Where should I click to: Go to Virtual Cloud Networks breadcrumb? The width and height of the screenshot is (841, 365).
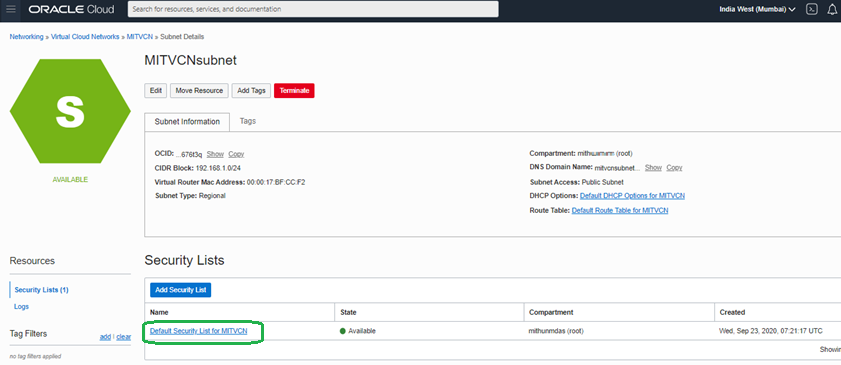click(85, 37)
